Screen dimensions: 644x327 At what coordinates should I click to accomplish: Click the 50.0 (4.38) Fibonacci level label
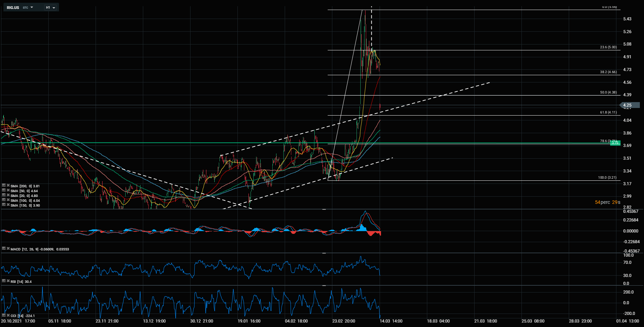(608, 92)
